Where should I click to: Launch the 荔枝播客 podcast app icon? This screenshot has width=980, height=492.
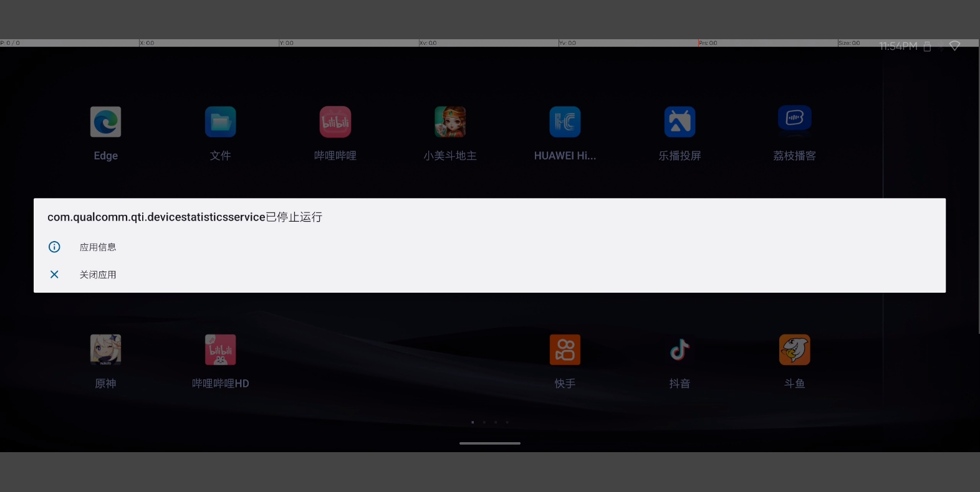coord(795,118)
